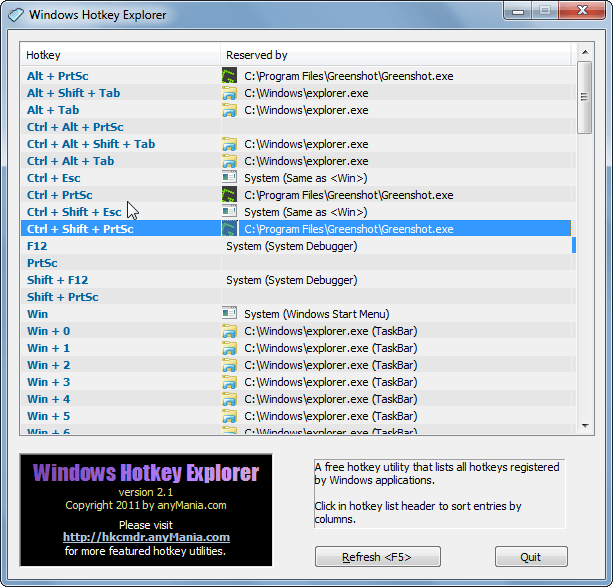Click explorer icon in Win + 5 row
Screen dimensions: 613x587
tap(229, 416)
